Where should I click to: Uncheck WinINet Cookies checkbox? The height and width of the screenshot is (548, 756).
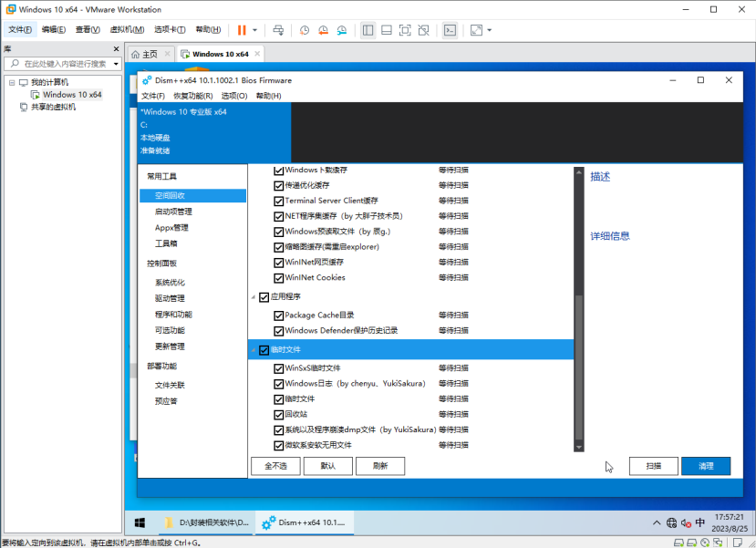click(278, 278)
